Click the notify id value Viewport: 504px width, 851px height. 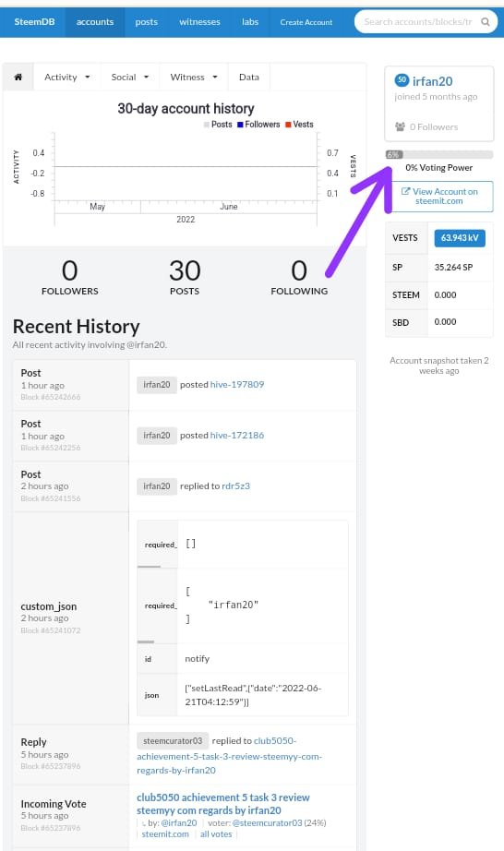(197, 658)
